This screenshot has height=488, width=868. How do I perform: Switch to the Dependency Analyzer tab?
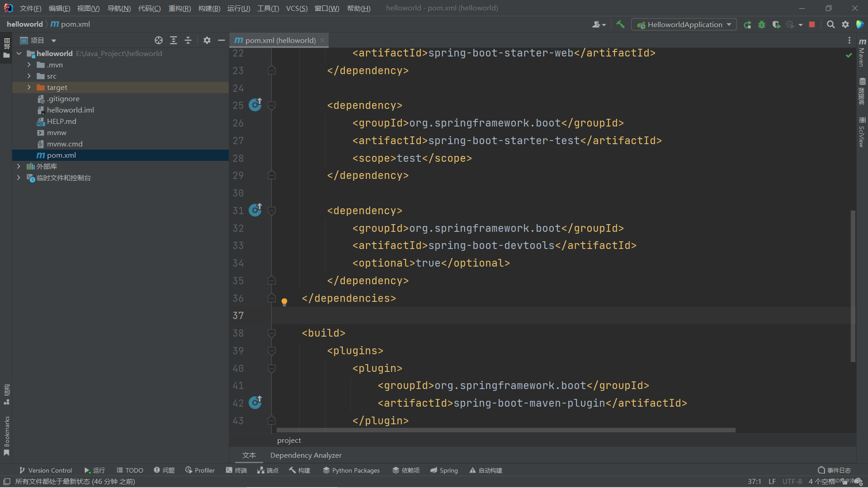pyautogui.click(x=306, y=455)
